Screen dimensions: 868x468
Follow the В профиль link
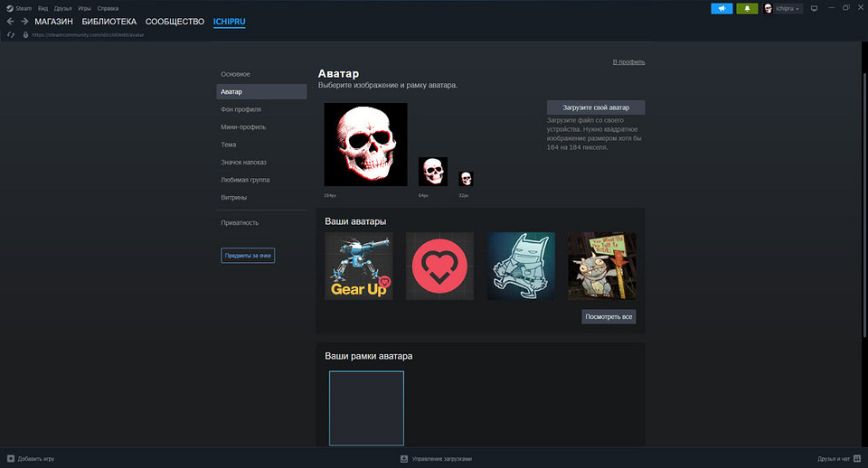coord(628,62)
